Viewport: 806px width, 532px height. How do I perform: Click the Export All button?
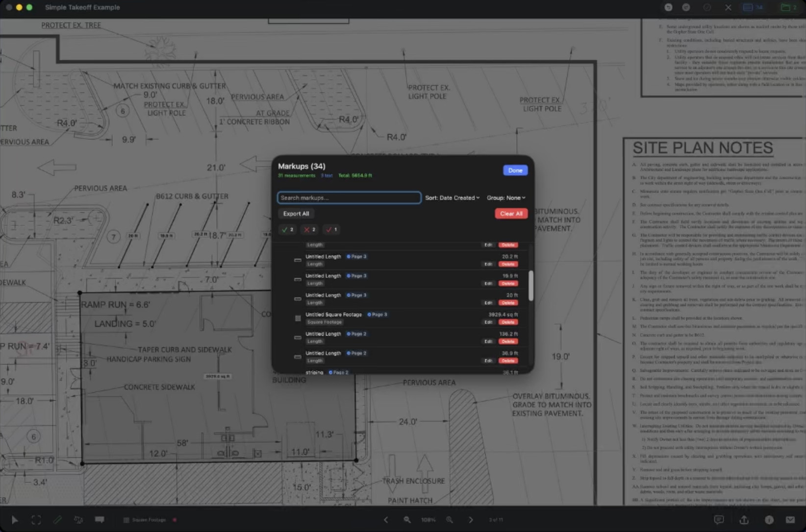click(296, 214)
